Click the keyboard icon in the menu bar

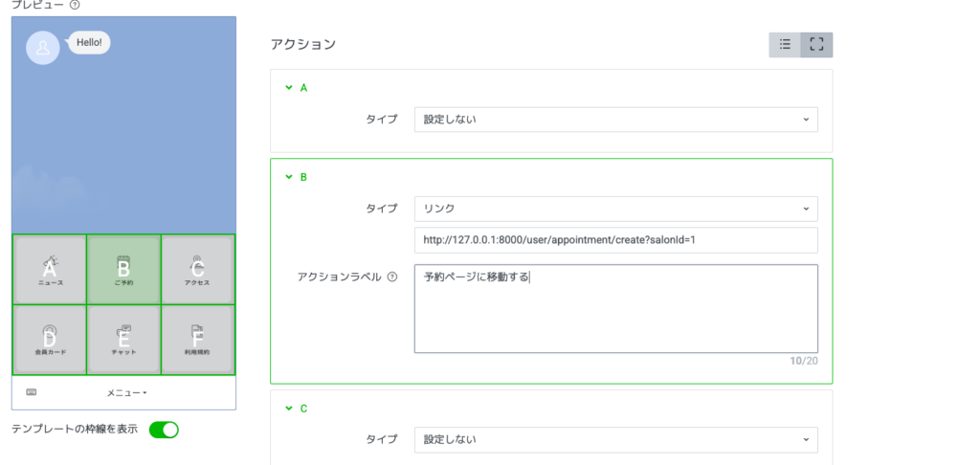click(x=32, y=392)
